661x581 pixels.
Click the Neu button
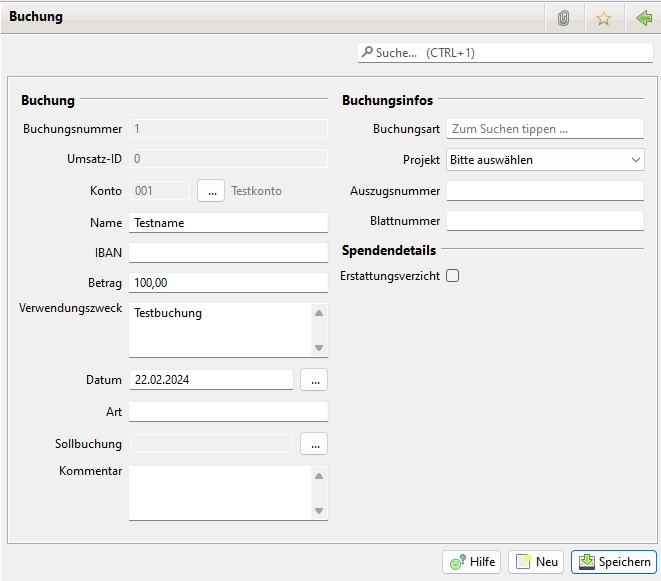(536, 562)
